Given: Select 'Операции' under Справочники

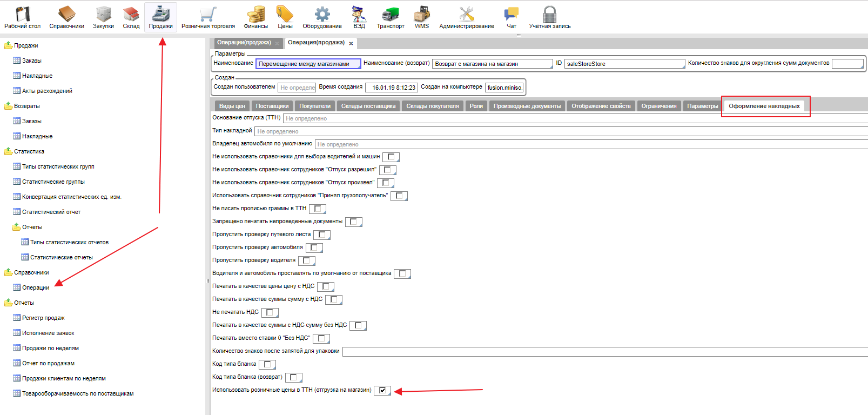Looking at the screenshot, I should pos(36,288).
